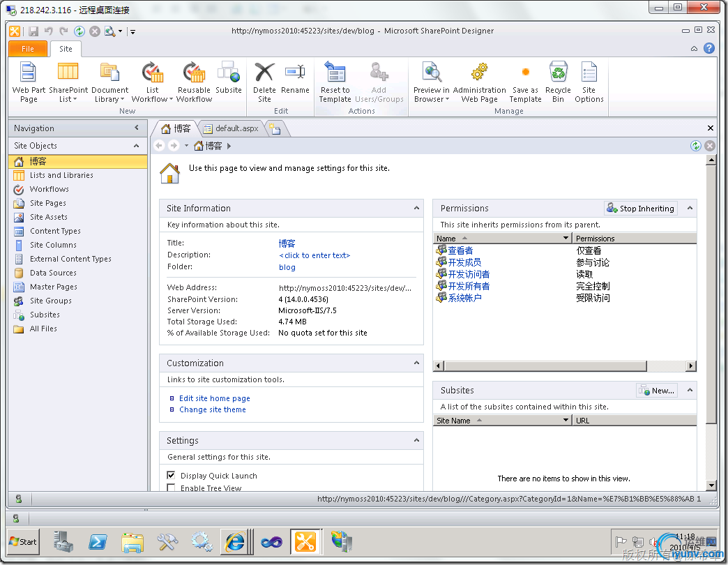
Task: Open the Recycle Bin from ribbon
Action: (x=558, y=82)
